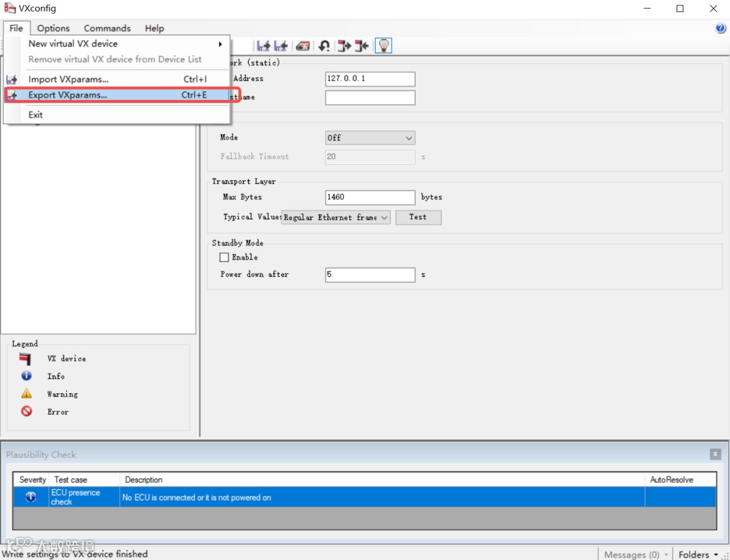Click 'VX device' legend label
The width and height of the screenshot is (730, 560).
(66, 359)
